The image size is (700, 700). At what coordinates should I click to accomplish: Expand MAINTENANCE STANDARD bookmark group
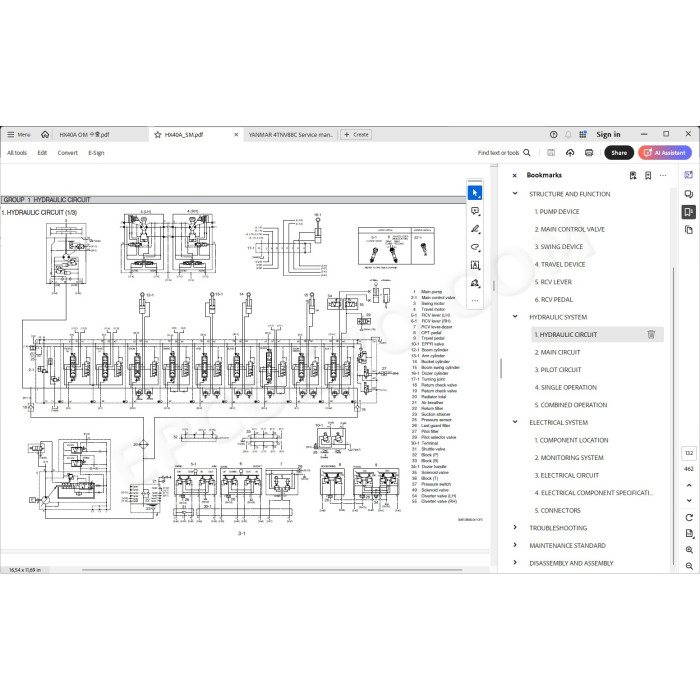pos(515,545)
